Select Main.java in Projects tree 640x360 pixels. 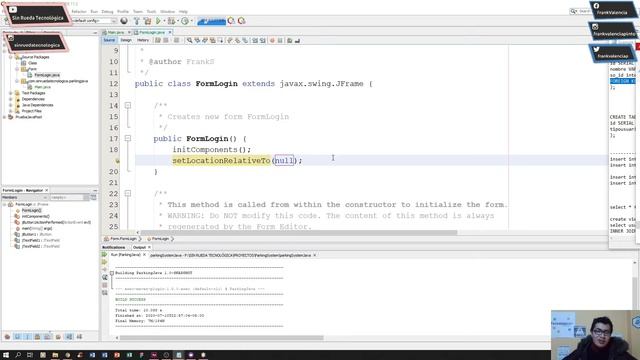click(42, 87)
